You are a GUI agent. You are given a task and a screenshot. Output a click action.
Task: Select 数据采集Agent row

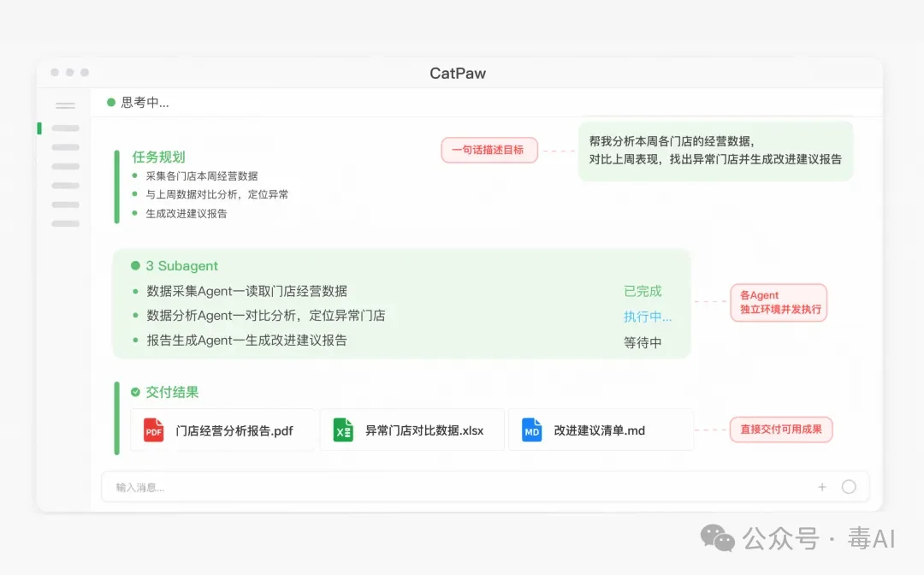click(x=247, y=291)
